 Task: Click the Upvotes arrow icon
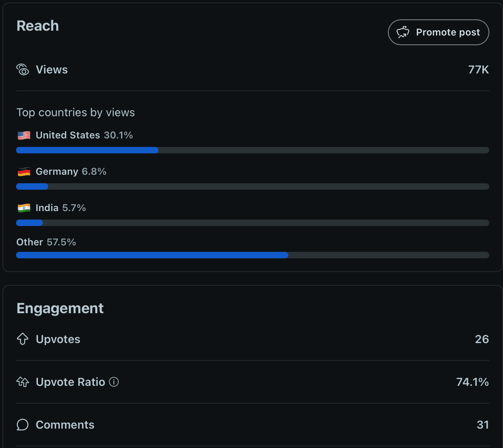click(23, 339)
